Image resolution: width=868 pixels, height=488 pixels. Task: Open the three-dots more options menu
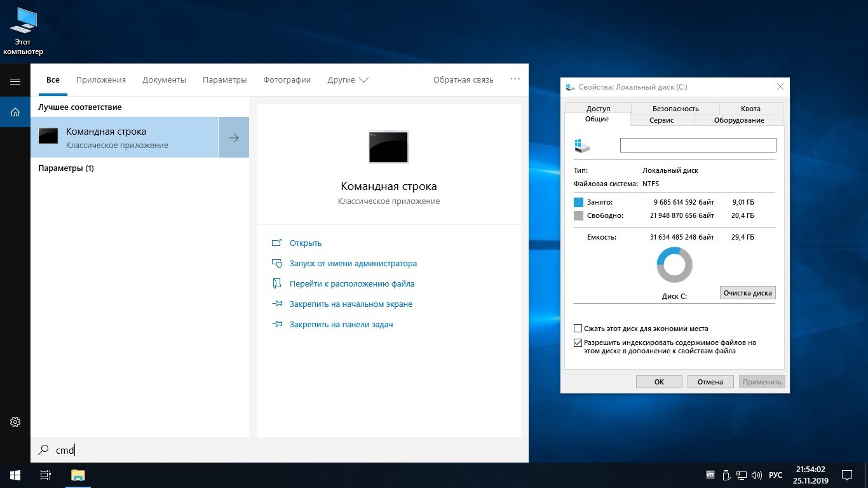515,79
